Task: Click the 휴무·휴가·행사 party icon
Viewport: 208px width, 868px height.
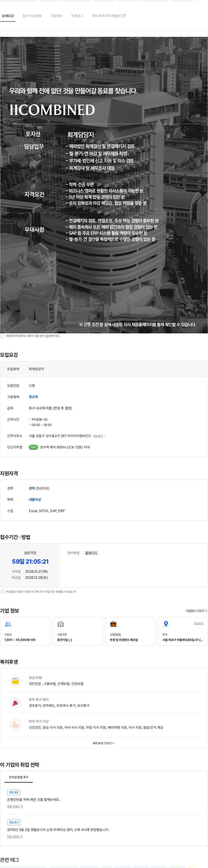Action: click(16, 703)
